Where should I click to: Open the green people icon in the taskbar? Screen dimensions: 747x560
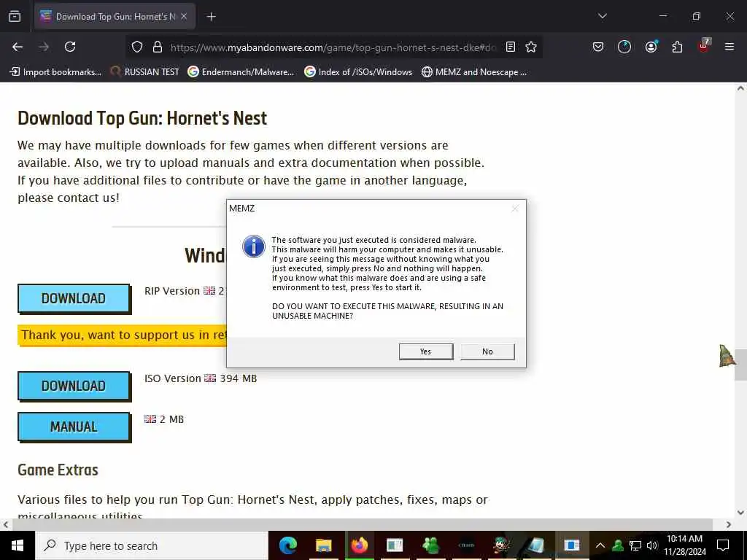coord(430,545)
